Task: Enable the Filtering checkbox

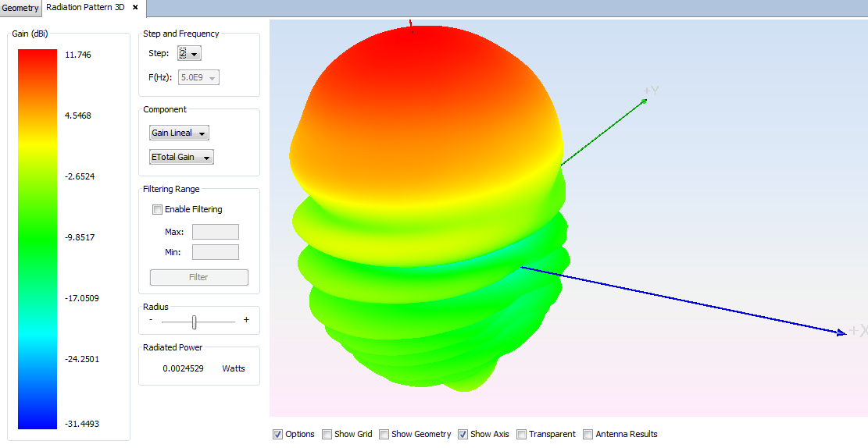Action: pos(158,209)
